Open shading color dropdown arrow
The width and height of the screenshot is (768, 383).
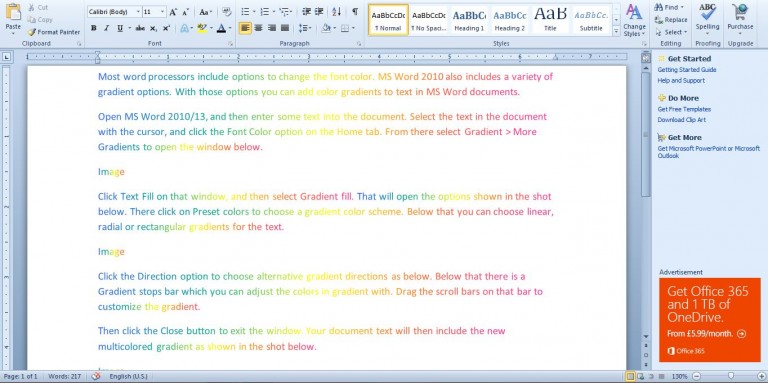(334, 28)
